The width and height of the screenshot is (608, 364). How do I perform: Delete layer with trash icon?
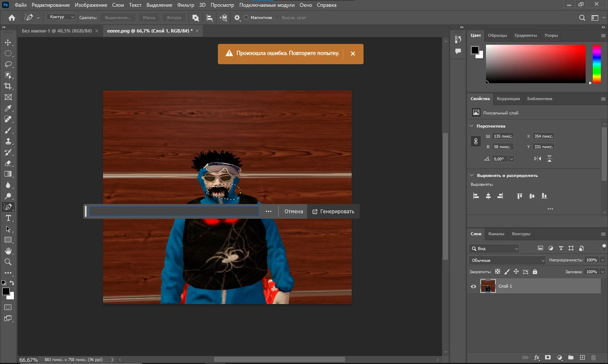click(593, 358)
